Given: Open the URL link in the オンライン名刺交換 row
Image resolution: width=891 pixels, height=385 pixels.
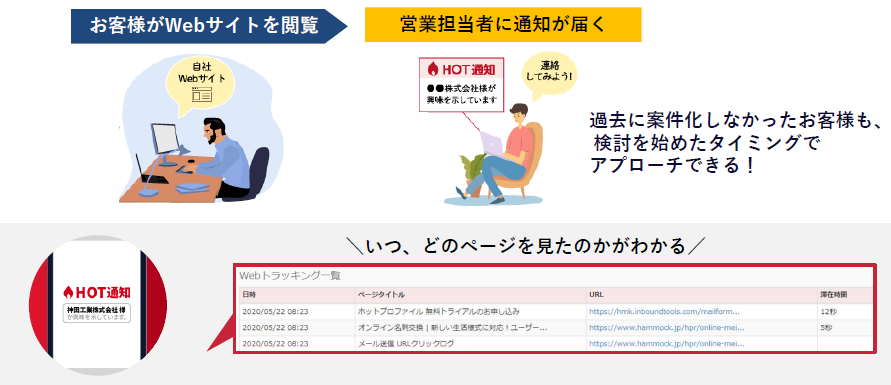Looking at the screenshot, I should click(667, 328).
